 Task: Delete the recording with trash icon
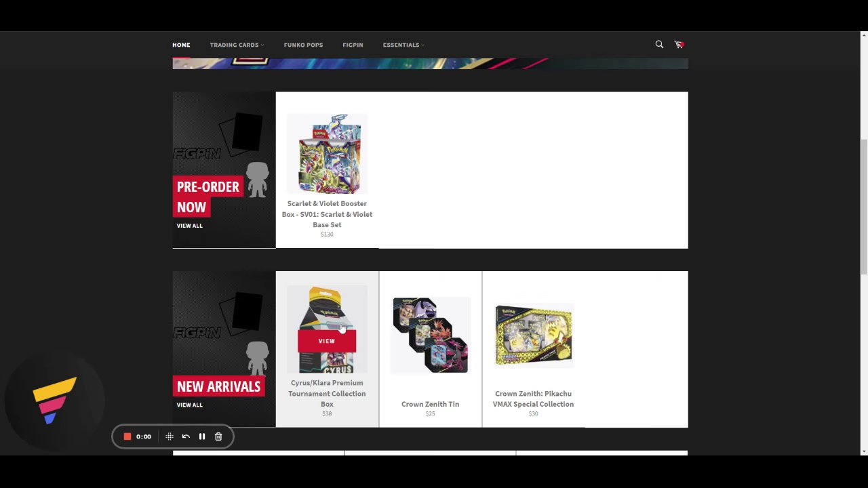tap(218, 436)
